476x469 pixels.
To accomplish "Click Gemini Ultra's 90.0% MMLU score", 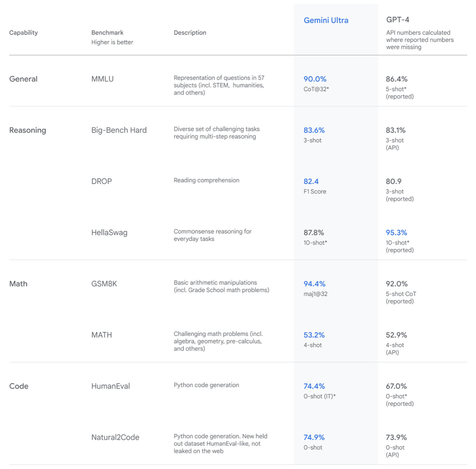I will 315,79.
